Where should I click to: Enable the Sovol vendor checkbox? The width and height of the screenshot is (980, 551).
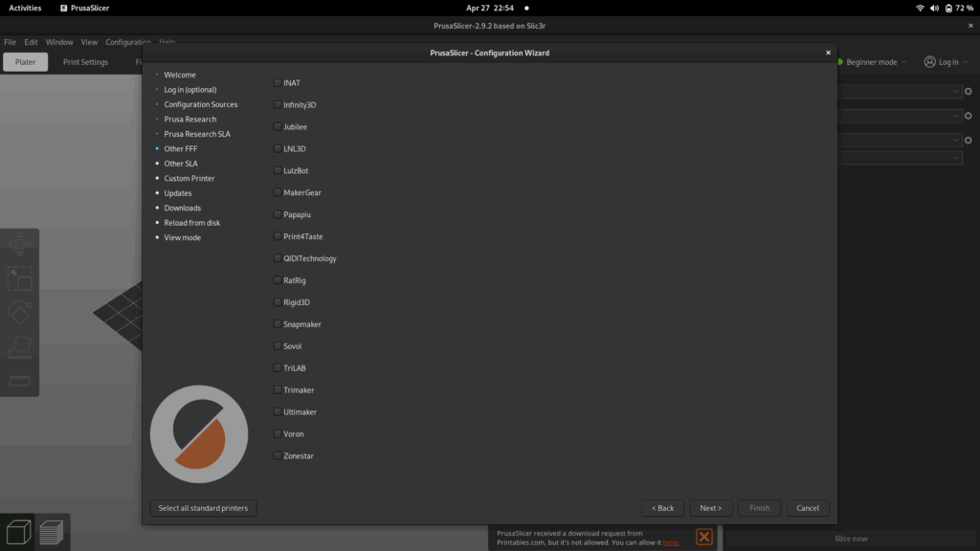(278, 345)
